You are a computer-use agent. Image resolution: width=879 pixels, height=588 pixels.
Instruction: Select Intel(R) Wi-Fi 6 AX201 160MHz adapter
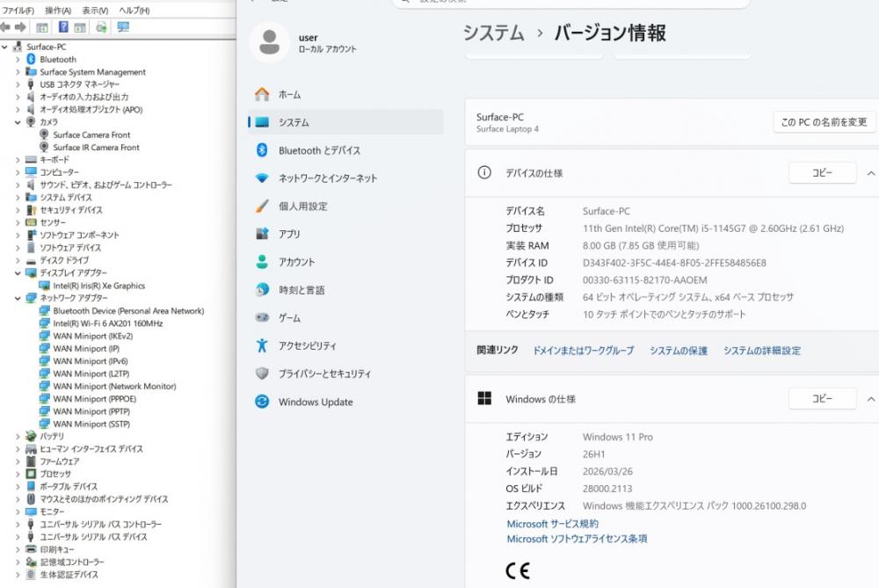pos(107,323)
